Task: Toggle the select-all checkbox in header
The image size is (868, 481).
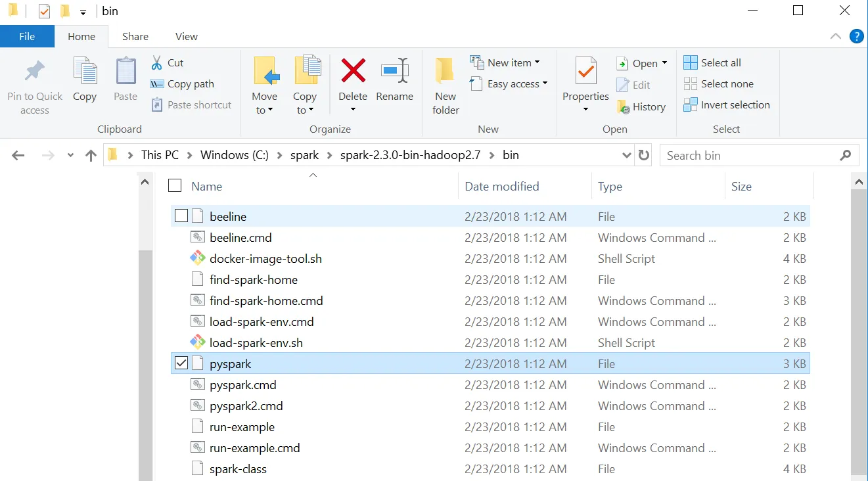Action: 175,186
